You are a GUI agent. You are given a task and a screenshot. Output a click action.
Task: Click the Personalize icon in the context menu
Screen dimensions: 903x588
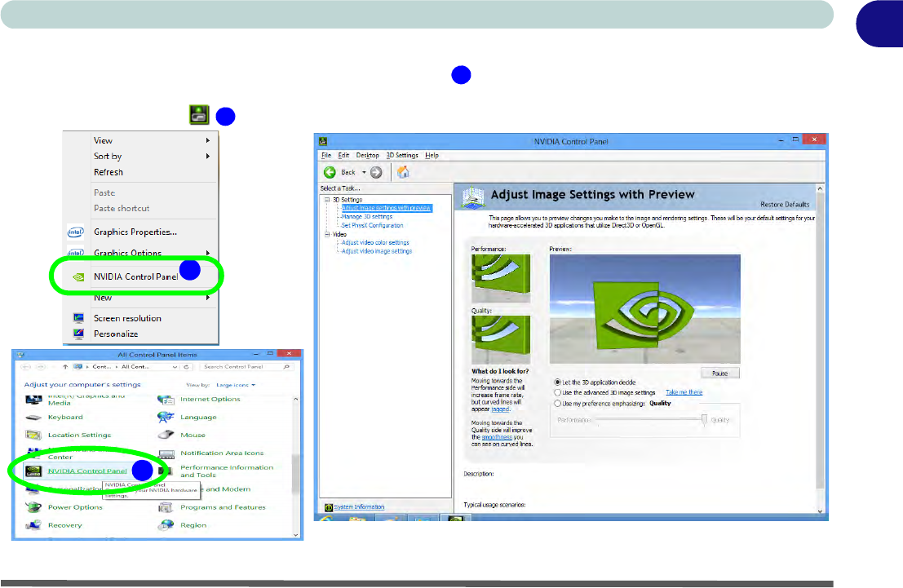(x=78, y=334)
